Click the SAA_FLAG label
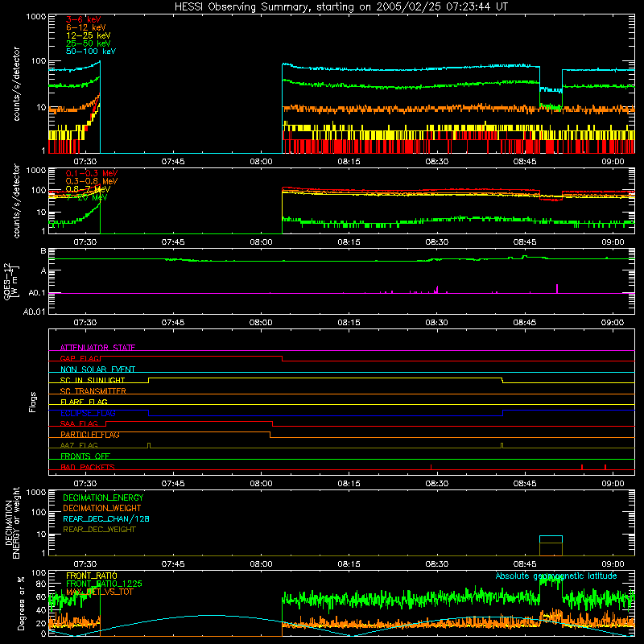This screenshot has height=644, width=644. point(79,423)
